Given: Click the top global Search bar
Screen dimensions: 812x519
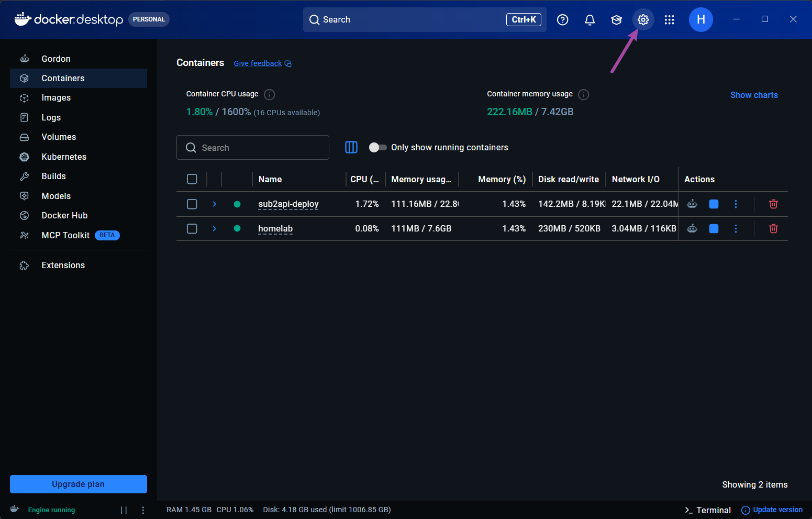Looking at the screenshot, I should (x=425, y=20).
